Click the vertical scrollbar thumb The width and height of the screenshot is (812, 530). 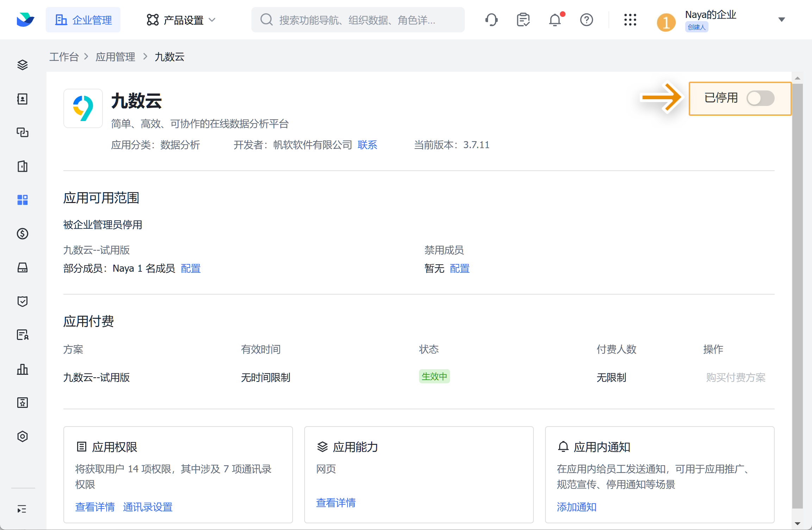click(798, 296)
